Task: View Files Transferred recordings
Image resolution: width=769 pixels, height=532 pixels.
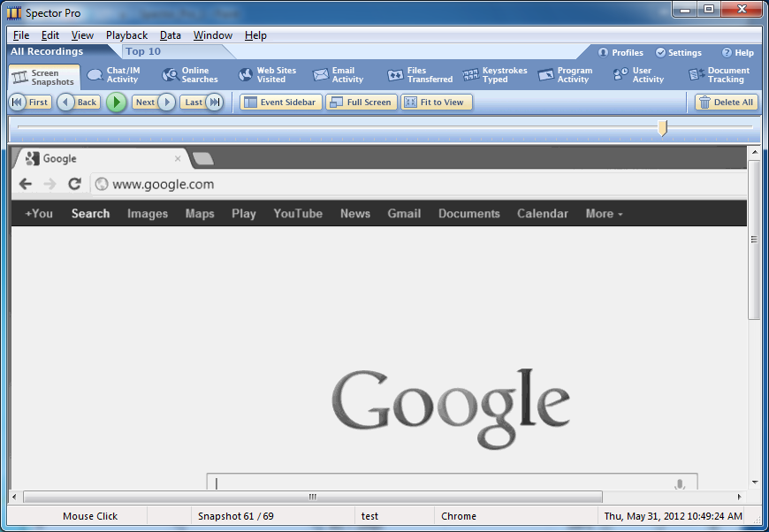Action: [x=420, y=75]
